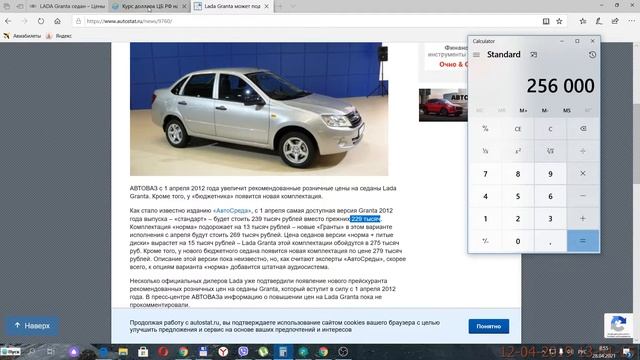Click Calculator digit 6
This screenshot has width=640, height=360.
click(x=550, y=196)
